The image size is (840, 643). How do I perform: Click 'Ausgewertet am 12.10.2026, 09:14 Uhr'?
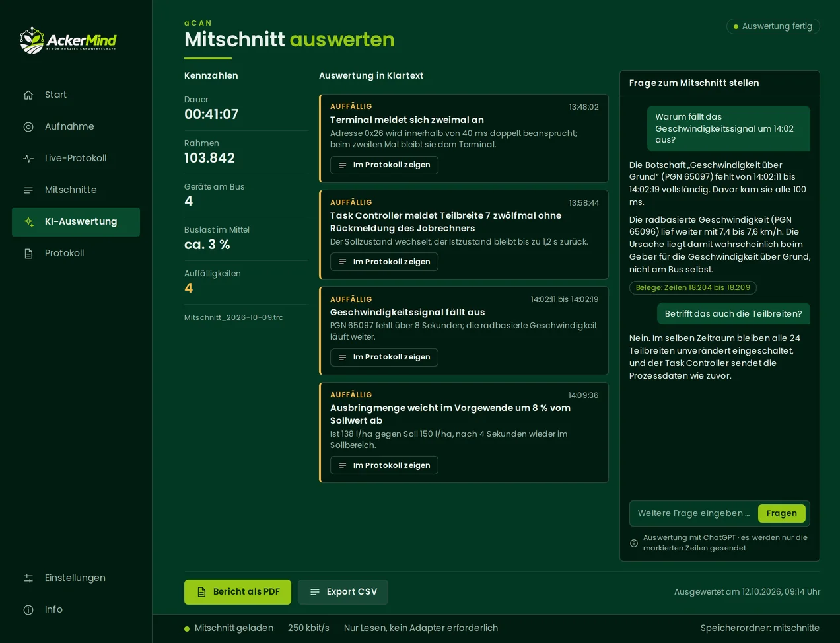coord(747,592)
